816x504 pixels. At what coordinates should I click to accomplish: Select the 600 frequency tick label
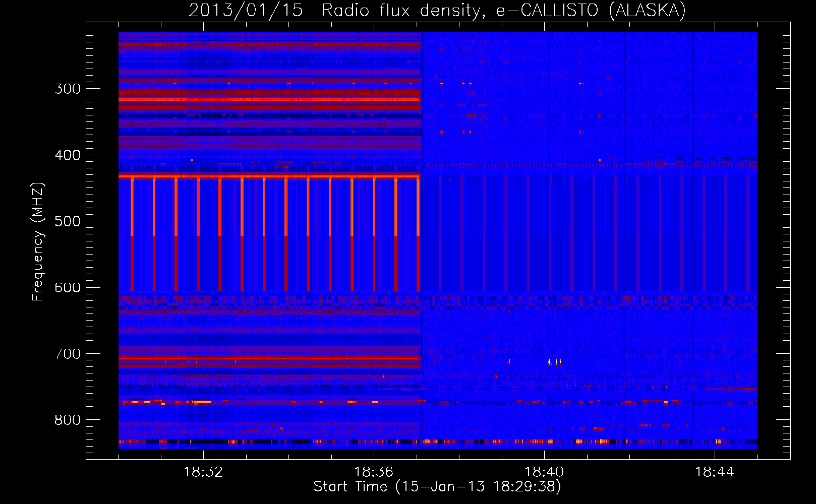[68, 288]
